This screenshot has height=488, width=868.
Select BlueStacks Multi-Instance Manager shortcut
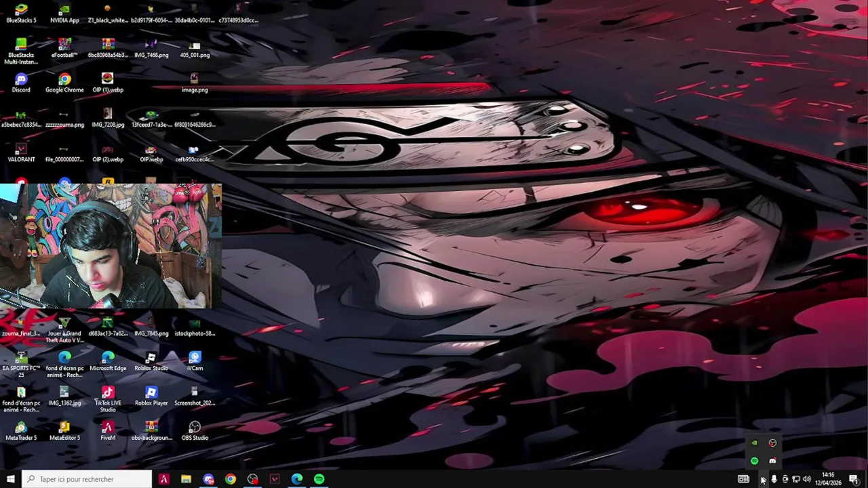pyautogui.click(x=21, y=52)
